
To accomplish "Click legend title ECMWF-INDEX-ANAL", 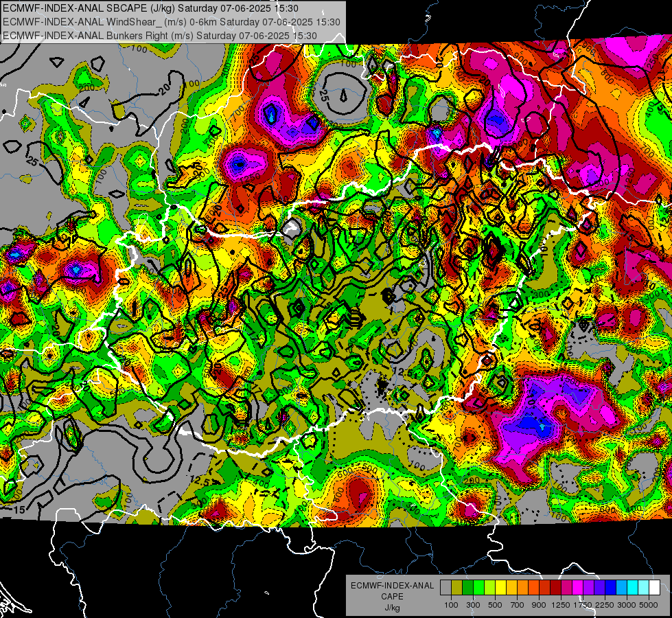I will coord(393,586).
